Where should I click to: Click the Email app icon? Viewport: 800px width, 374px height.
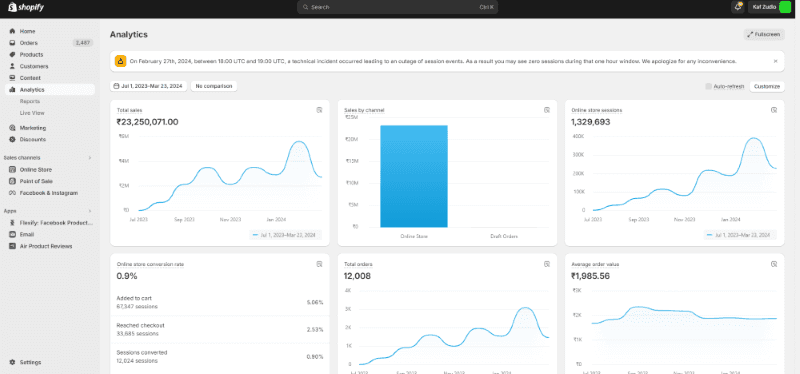(x=12, y=234)
